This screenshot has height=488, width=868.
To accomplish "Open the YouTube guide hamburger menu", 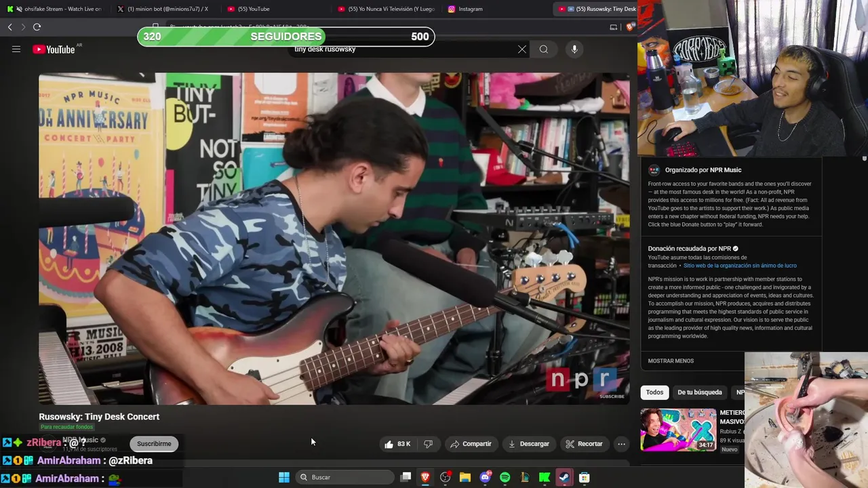I will (x=16, y=49).
